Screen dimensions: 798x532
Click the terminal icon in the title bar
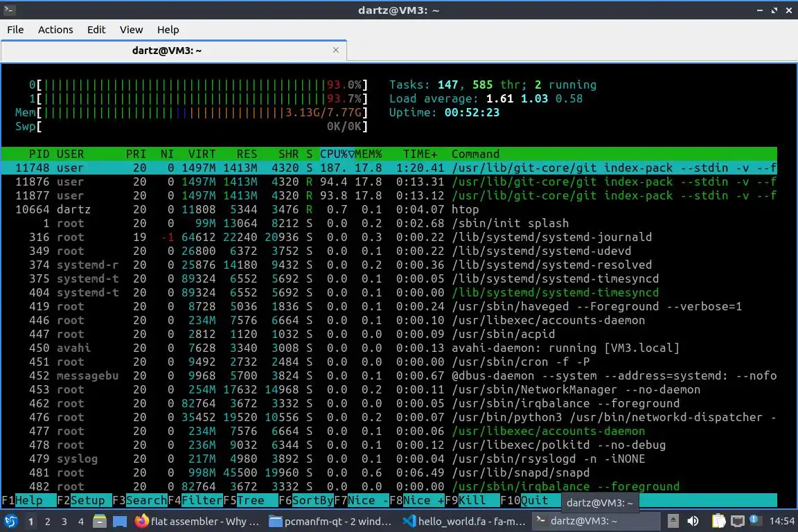tap(9, 10)
